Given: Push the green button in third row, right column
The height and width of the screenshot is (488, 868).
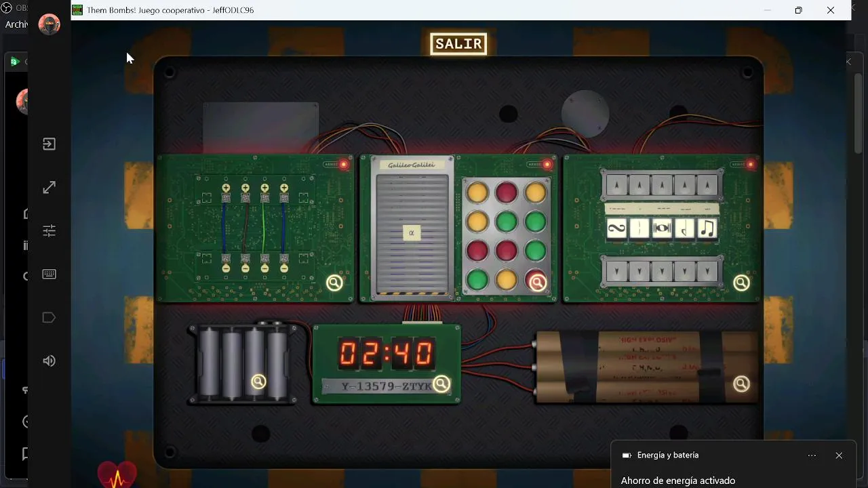Looking at the screenshot, I should 536,250.
